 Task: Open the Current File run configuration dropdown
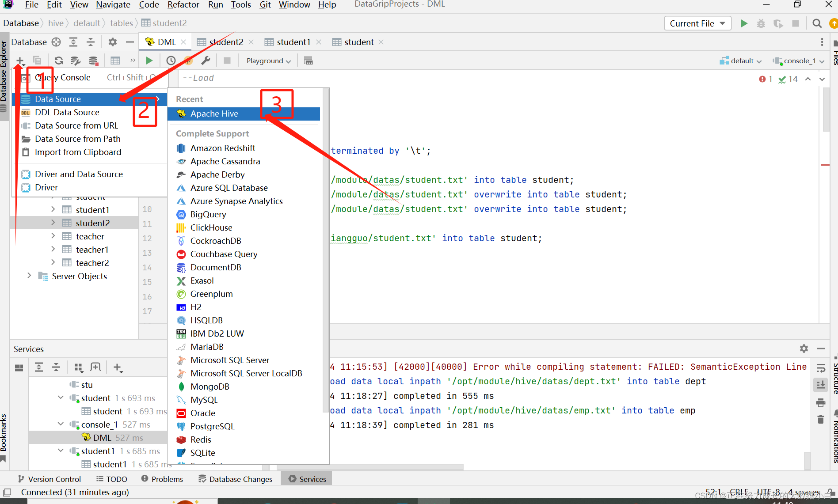[697, 23]
